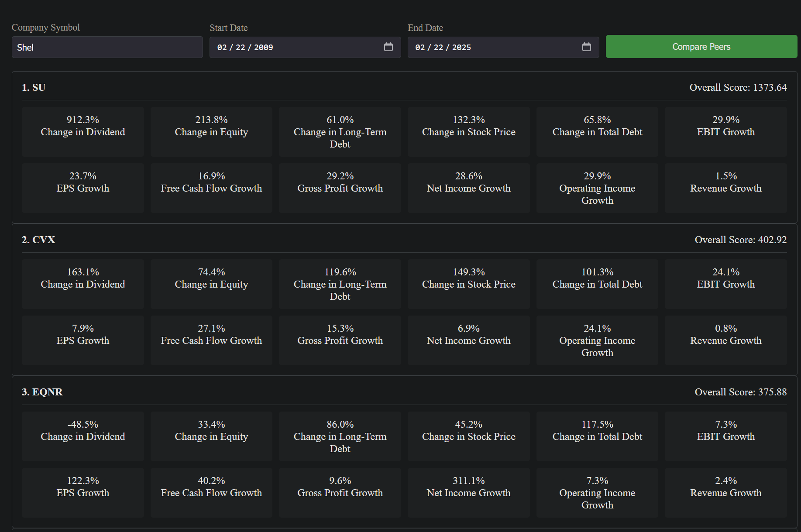Screen dimensions: 801x532
Task: Click the Start Date label
Action: click(229, 28)
